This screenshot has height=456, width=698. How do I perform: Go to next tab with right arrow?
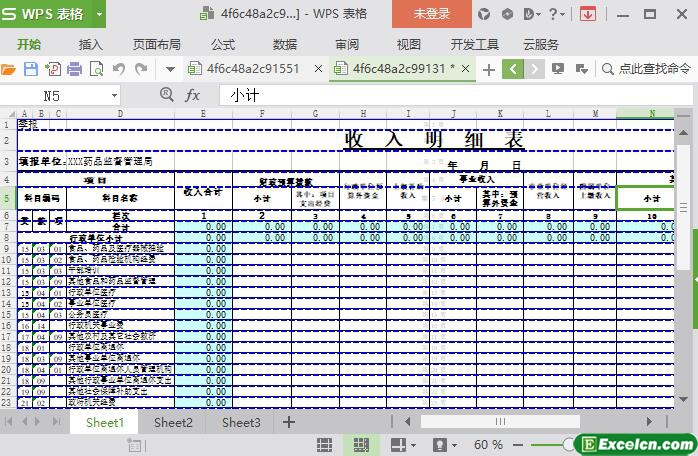(x=534, y=69)
